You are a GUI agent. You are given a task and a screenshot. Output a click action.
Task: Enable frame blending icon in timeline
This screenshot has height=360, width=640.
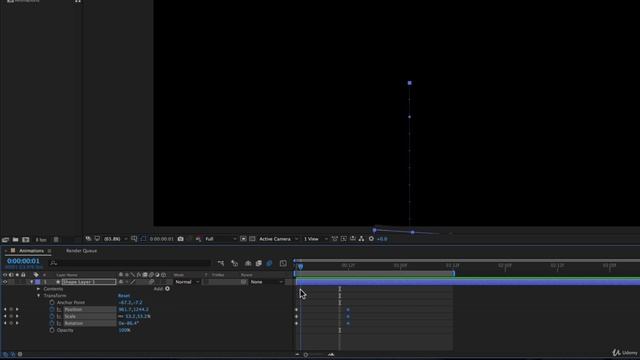click(x=259, y=263)
